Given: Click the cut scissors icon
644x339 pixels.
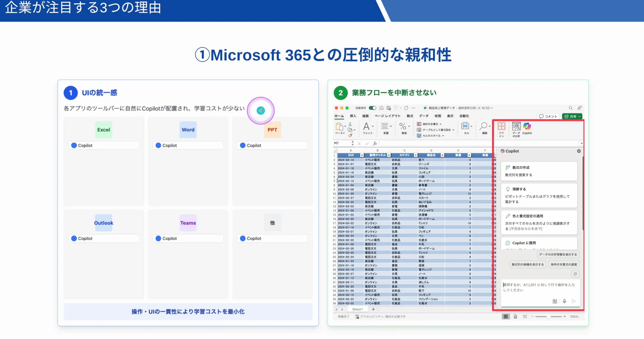Looking at the screenshot, I should 350,124.
